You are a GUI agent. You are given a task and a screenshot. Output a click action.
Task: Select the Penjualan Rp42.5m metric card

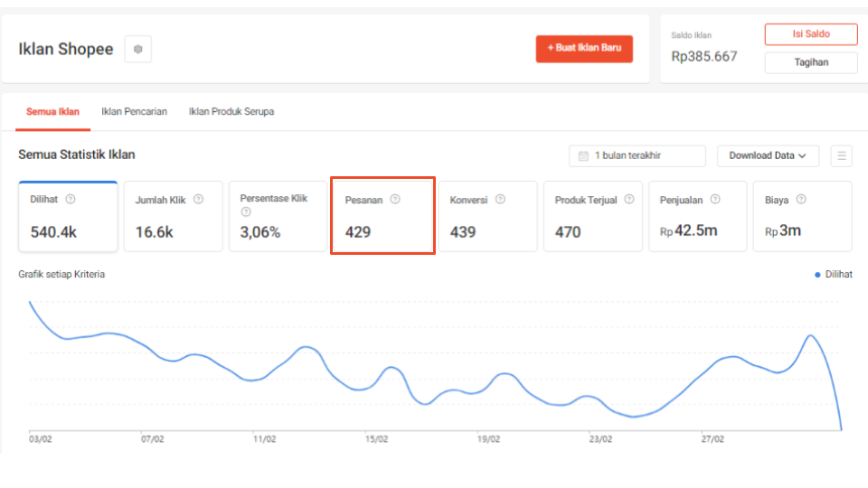(x=697, y=216)
